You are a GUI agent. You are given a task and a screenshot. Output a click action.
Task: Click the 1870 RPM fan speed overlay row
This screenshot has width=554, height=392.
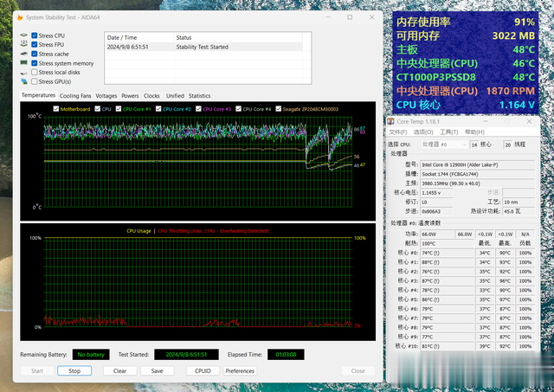tap(466, 91)
